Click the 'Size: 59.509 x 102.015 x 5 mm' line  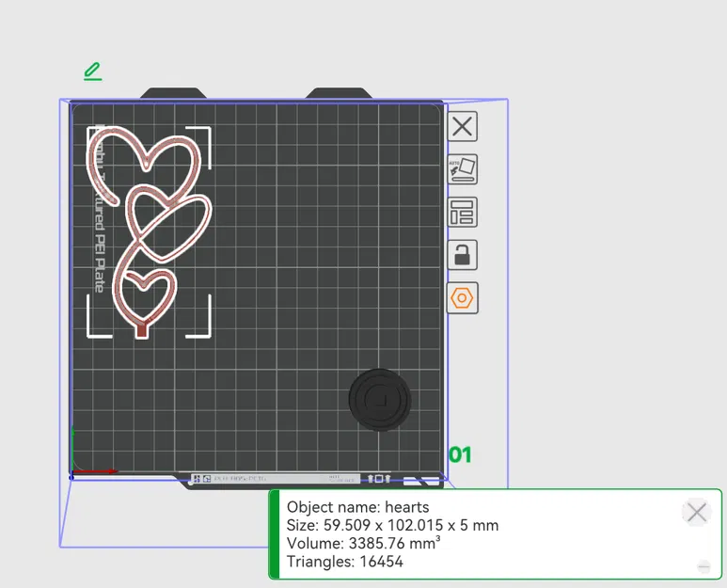pyautogui.click(x=393, y=525)
